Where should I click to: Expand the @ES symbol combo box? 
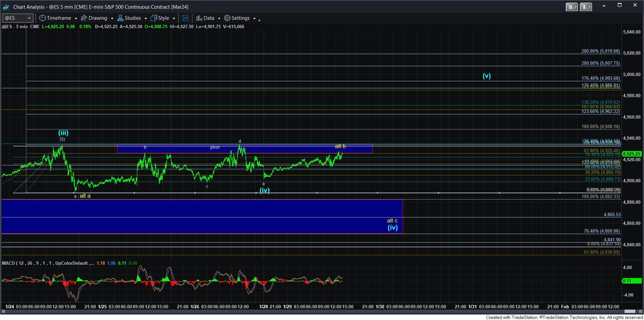29,18
